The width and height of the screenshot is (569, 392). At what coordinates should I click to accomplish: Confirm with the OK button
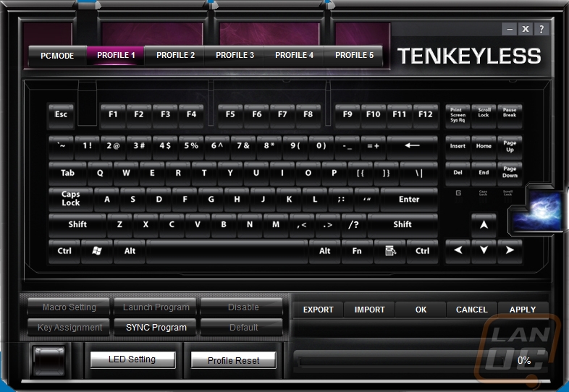click(421, 310)
